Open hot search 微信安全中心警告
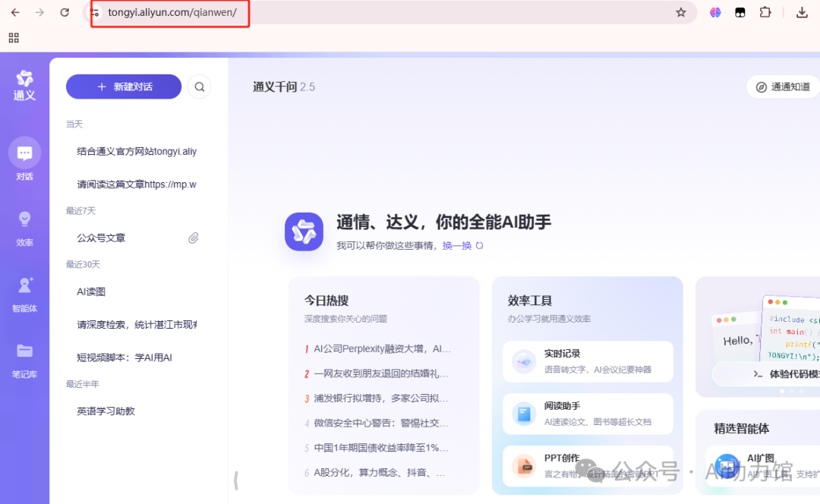The height and width of the screenshot is (504, 820). click(x=377, y=423)
